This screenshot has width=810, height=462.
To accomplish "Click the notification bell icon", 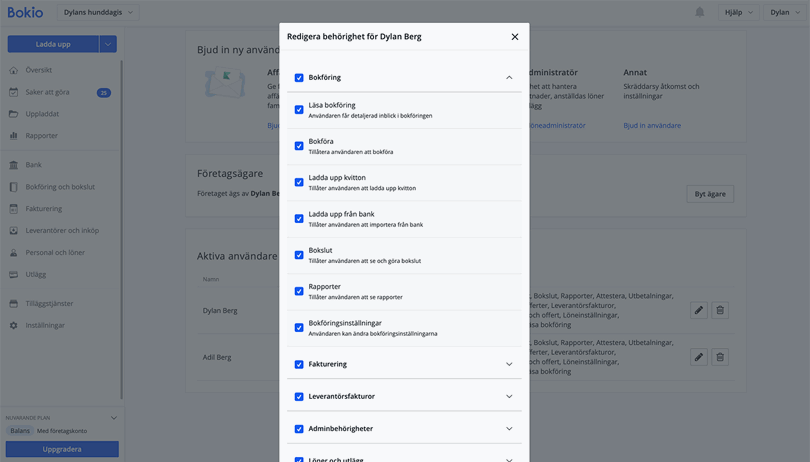I will tap(700, 12).
